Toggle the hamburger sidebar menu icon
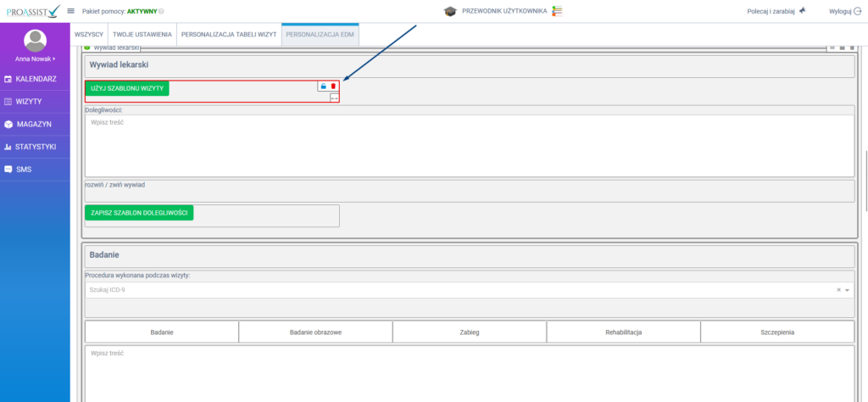 click(x=70, y=11)
